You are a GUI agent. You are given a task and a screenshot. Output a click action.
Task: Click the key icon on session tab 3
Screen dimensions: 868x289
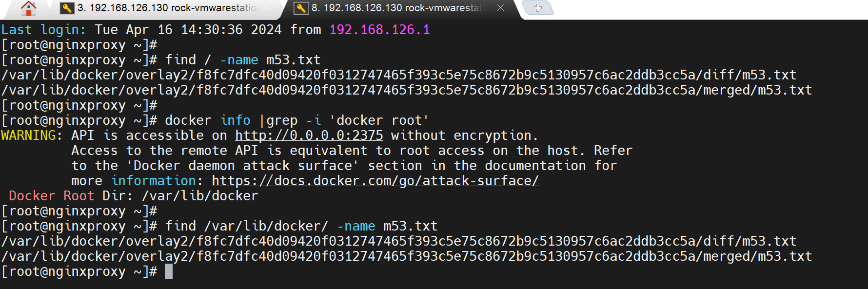(x=67, y=8)
